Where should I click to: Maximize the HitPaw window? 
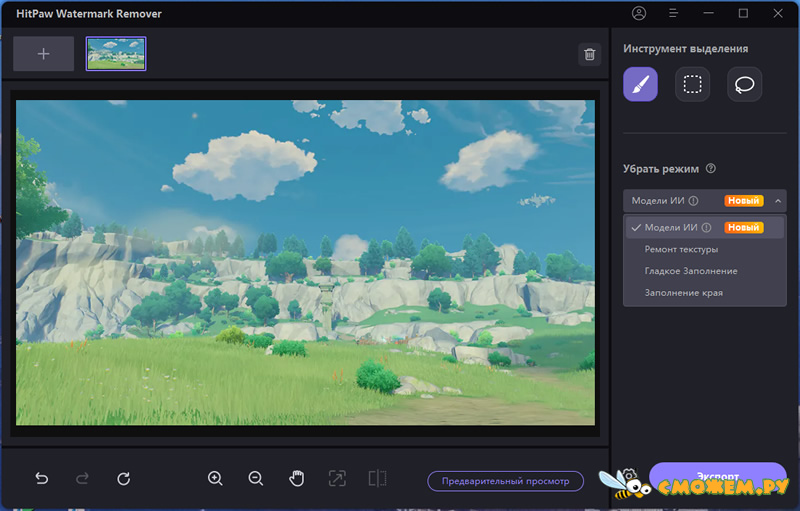click(x=743, y=13)
